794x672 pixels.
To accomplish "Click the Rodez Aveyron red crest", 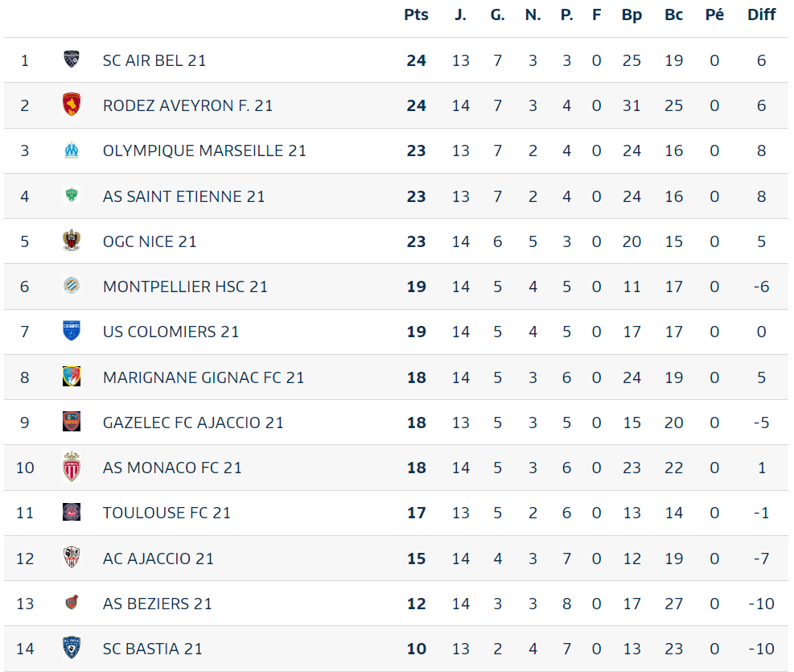I will tap(72, 105).
